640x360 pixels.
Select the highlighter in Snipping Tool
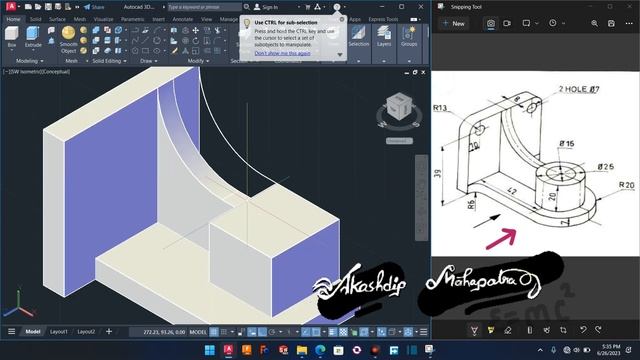[x=491, y=330]
